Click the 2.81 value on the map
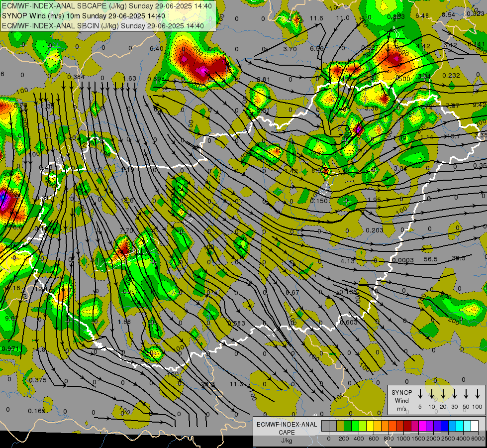This screenshot has height=448, width=487. [x=263, y=79]
